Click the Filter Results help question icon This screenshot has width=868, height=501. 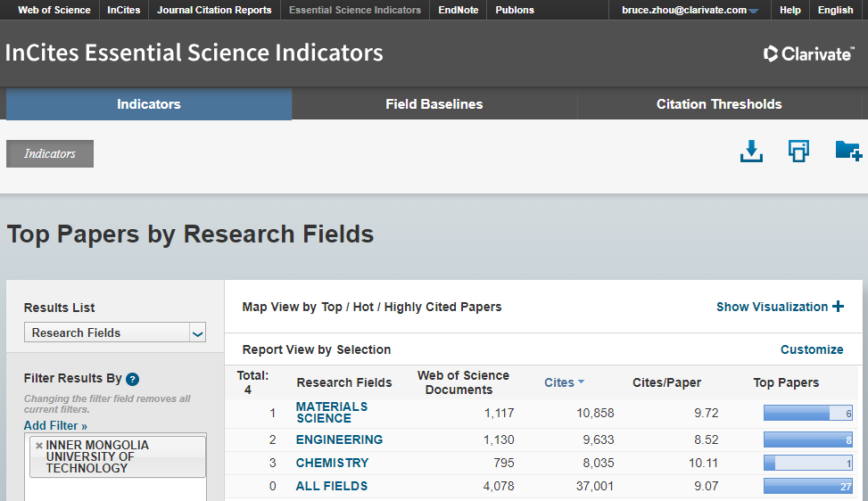click(132, 379)
